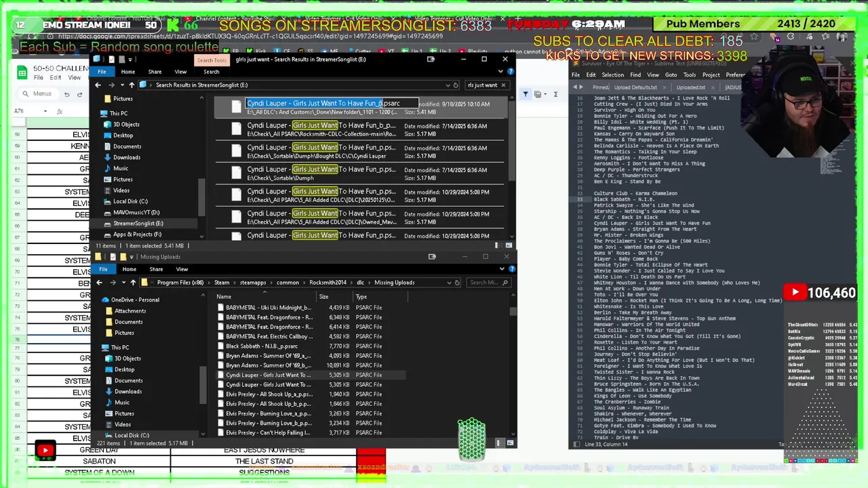868x488 pixels.
Task: Select Attachments folder in Missing Uploads tree
Action: [x=130, y=310]
